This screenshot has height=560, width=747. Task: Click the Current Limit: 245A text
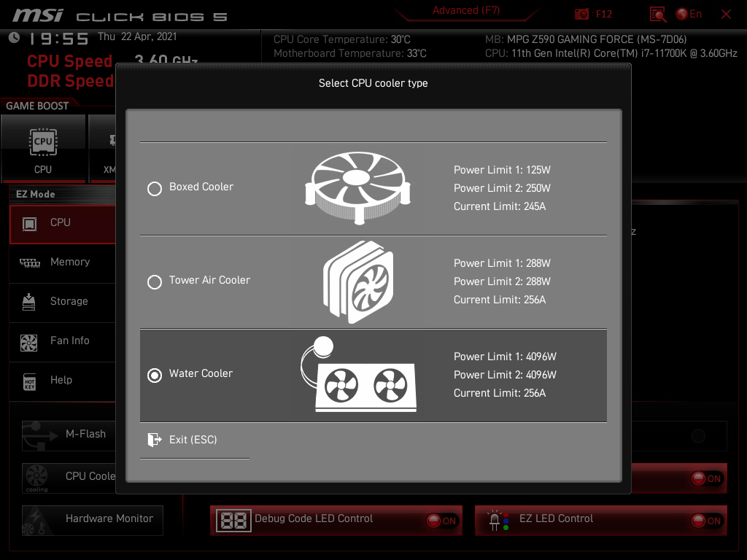(x=500, y=206)
